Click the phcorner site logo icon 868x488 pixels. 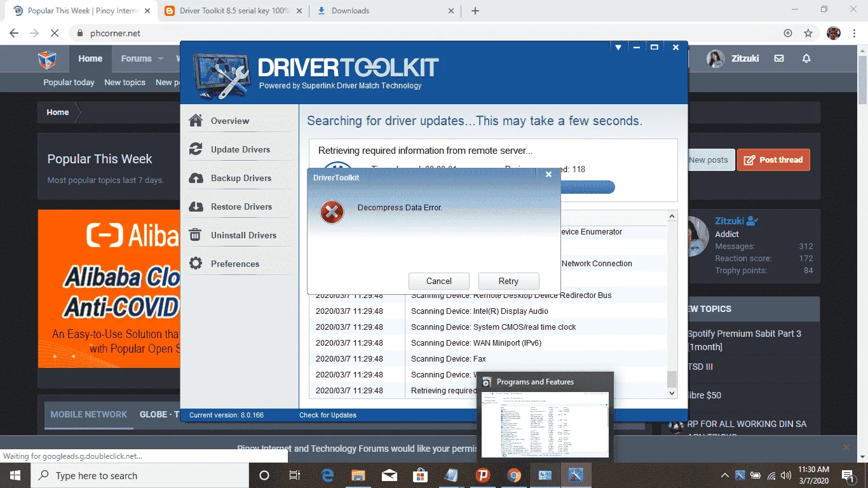coord(47,59)
